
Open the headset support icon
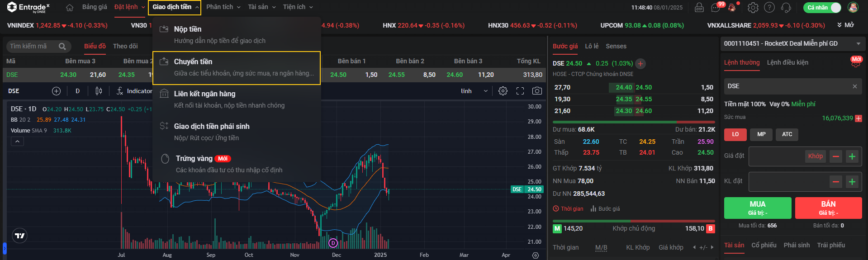[786, 7]
